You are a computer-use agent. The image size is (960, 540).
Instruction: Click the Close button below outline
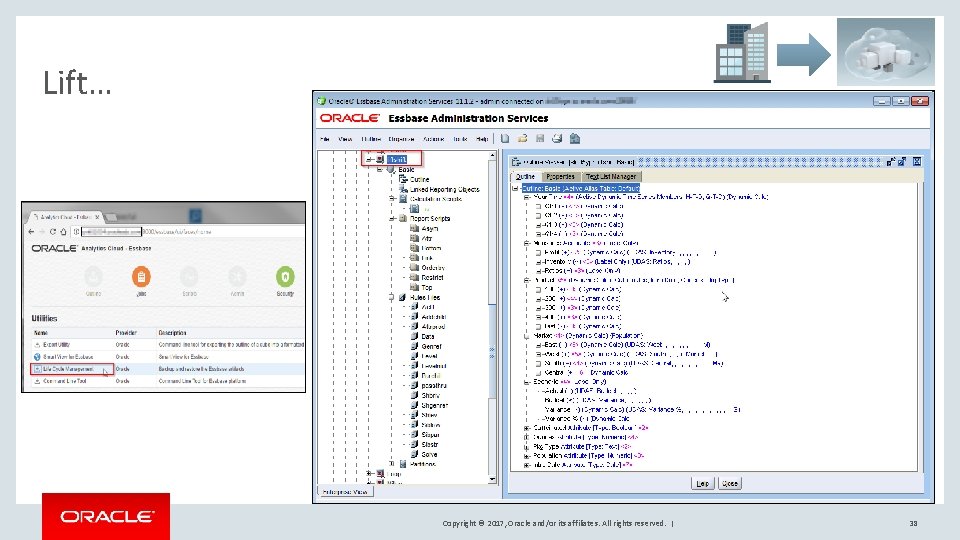729,484
